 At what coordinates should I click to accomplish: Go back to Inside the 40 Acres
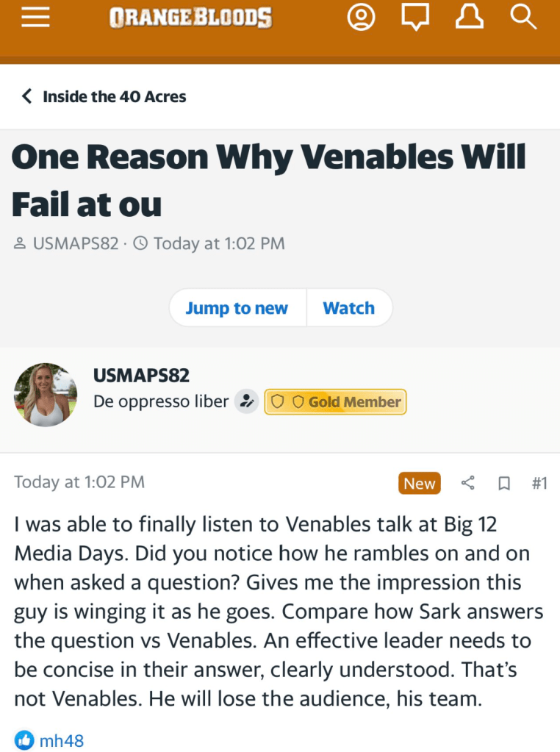click(x=104, y=96)
